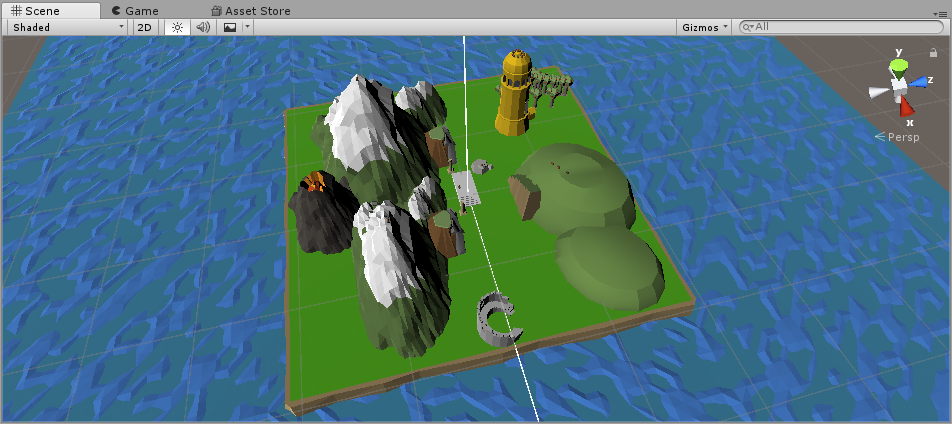Toggle scene lighting sun icon

pos(177,27)
